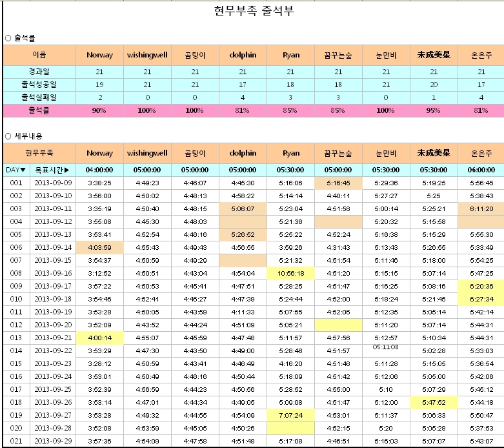Select orange cell 6:11:20

[x=481, y=209]
